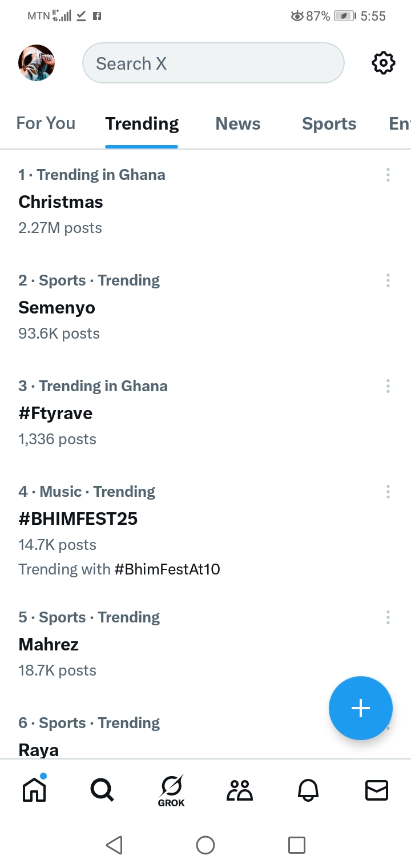Open the Notifications bell icon
This screenshot has height=868, width=411.
click(308, 790)
